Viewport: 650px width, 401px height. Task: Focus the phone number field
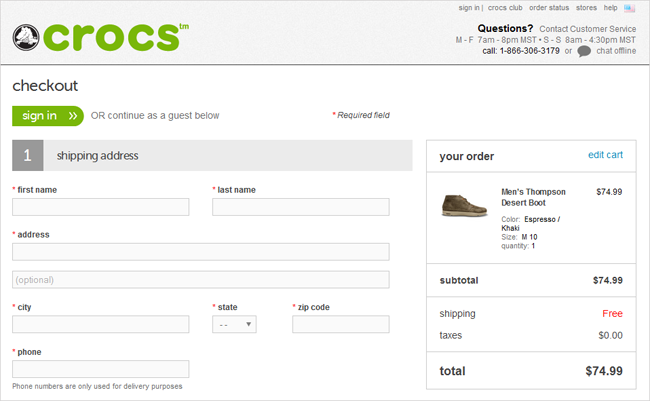(101, 368)
